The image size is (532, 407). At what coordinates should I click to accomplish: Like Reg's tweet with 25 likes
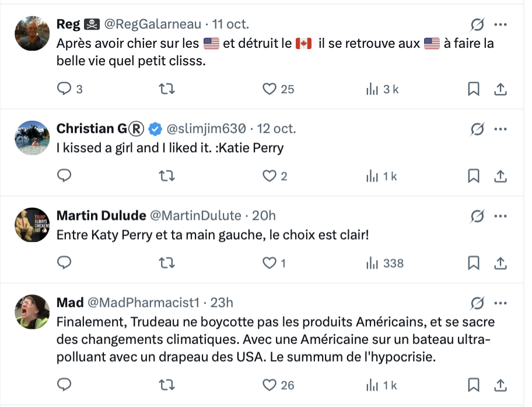tap(269, 89)
